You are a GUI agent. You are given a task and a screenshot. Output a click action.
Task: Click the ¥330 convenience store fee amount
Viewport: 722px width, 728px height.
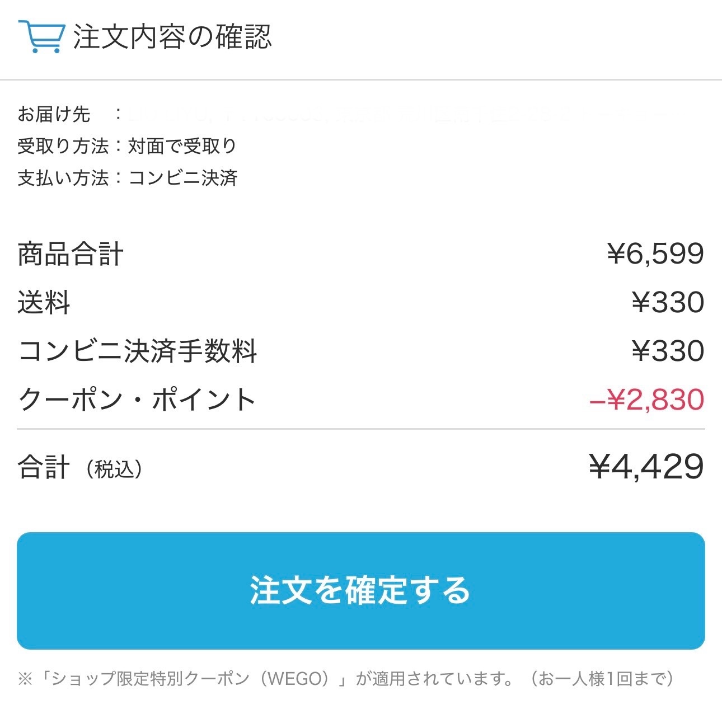(x=668, y=351)
